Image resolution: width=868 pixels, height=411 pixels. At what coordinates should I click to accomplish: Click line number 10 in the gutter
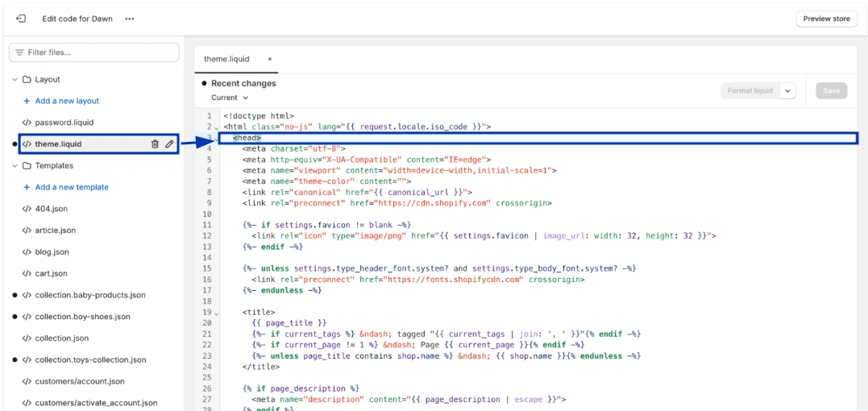click(x=208, y=214)
